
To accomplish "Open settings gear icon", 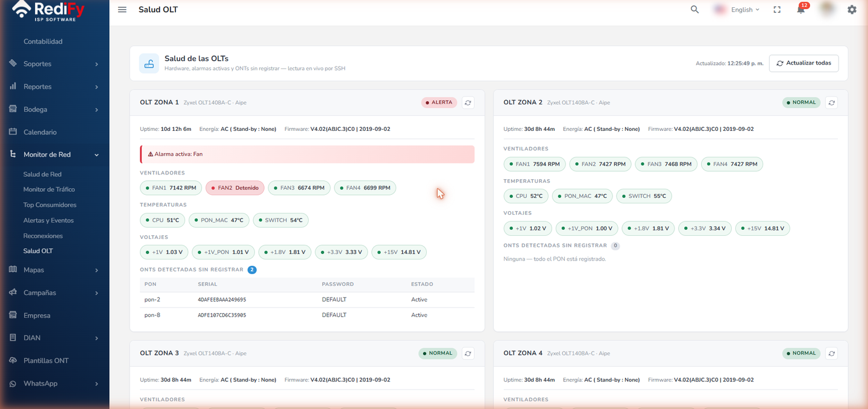I will pos(852,10).
